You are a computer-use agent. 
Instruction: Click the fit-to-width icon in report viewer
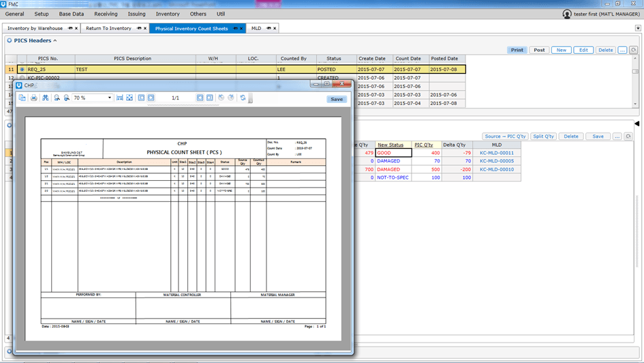pyautogui.click(x=119, y=98)
